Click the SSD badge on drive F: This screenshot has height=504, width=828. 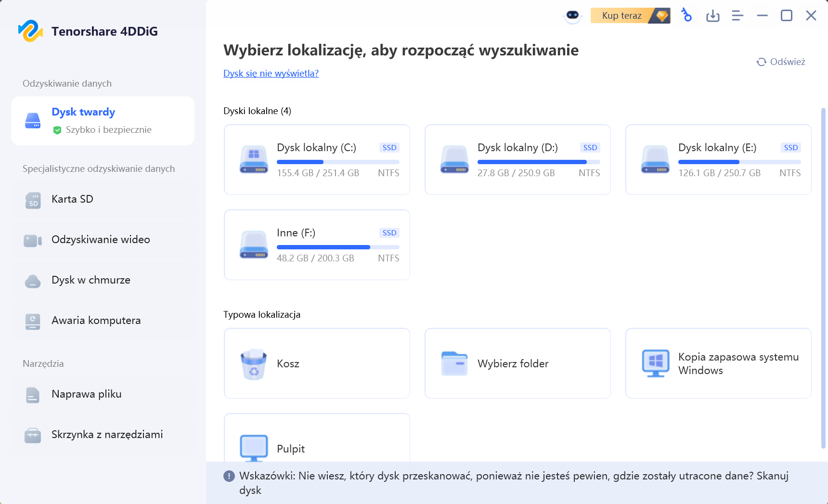coord(389,233)
